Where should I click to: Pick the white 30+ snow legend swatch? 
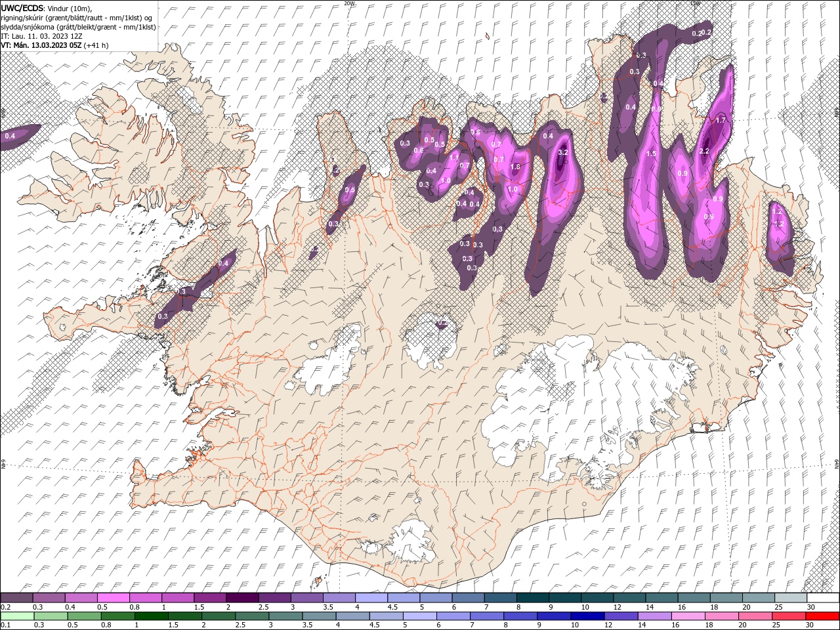tap(824, 598)
